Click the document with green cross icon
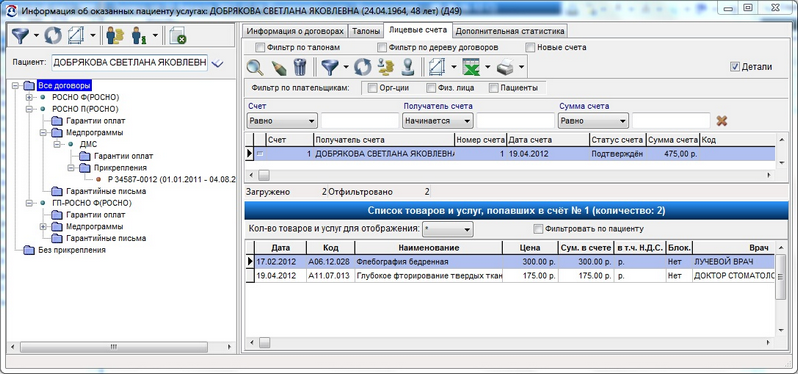 (177, 36)
